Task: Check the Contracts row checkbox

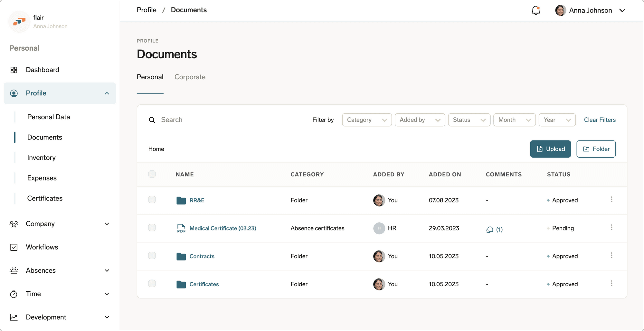Action: tap(152, 256)
